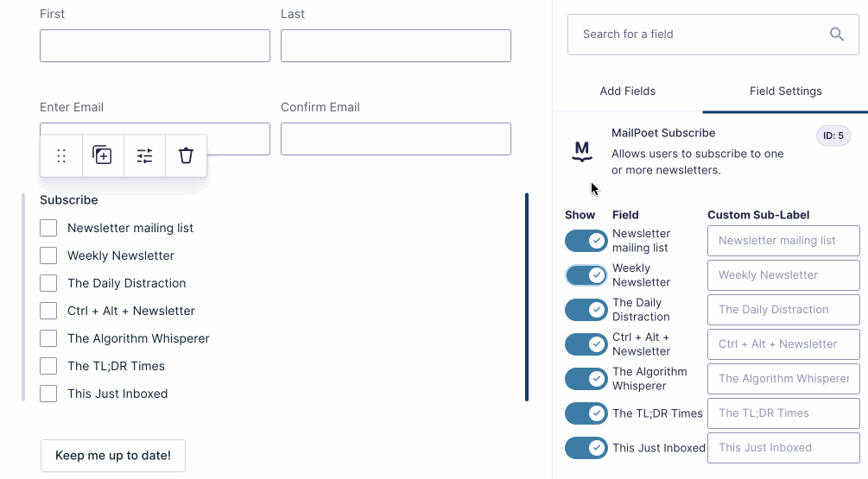The height and width of the screenshot is (479, 868).
Task: Switch to the Add Fields tab
Action: click(628, 91)
